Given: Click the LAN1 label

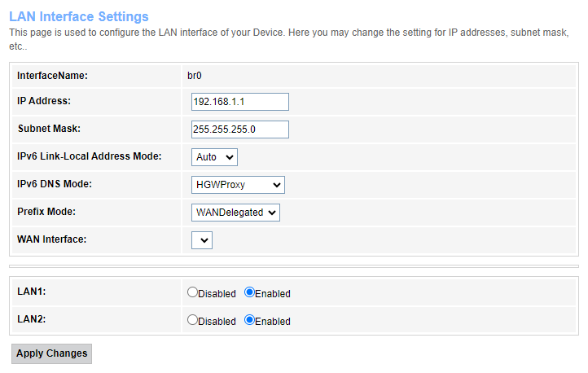Looking at the screenshot, I should click(31, 292).
